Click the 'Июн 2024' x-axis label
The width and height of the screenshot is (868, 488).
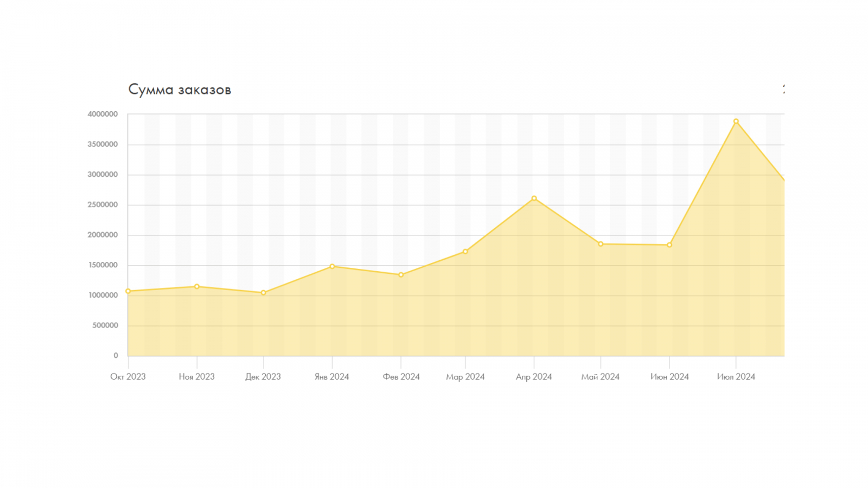(x=669, y=377)
